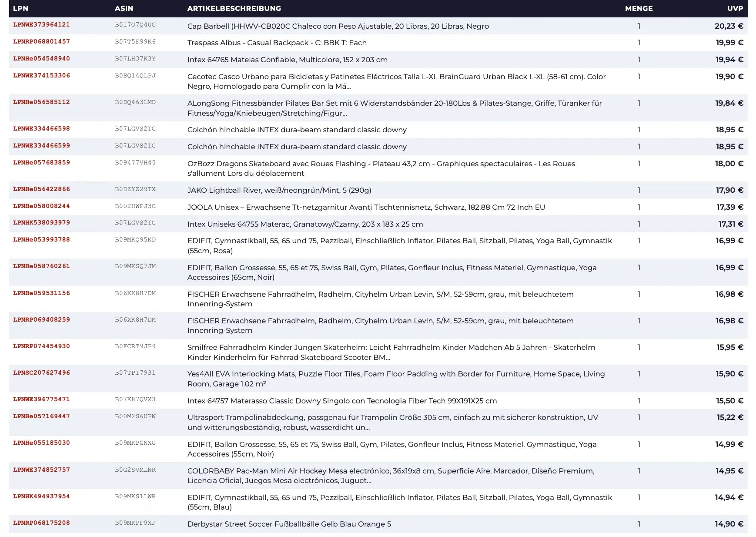The width and height of the screenshot is (756, 537).
Task: Select the Derbystar Street Soccer description
Action: (289, 524)
